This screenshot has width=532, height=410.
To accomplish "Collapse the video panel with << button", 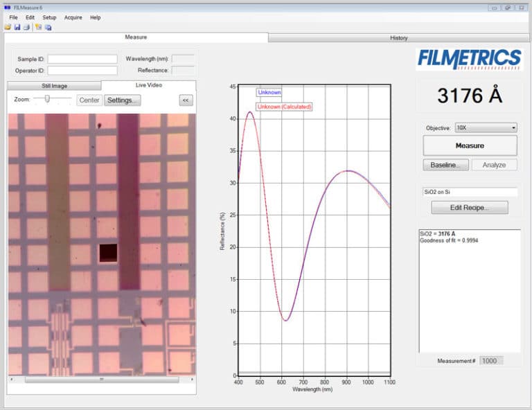I will (186, 100).
